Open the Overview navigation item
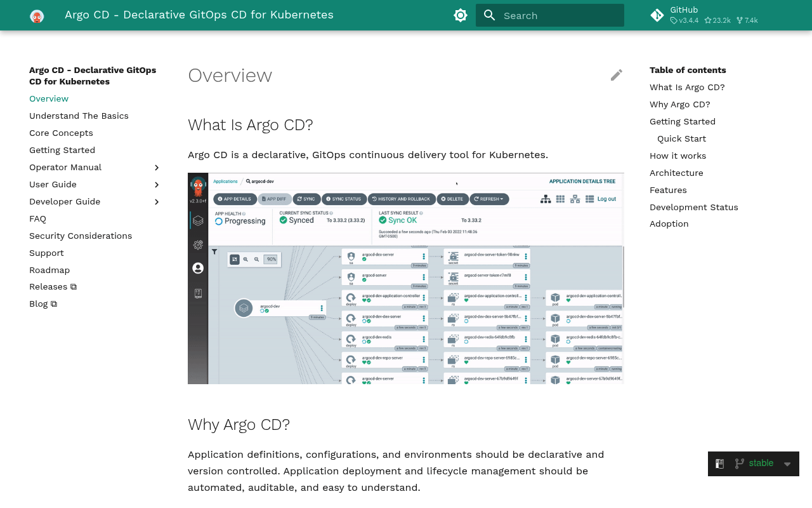The image size is (812, 508). tap(49, 98)
